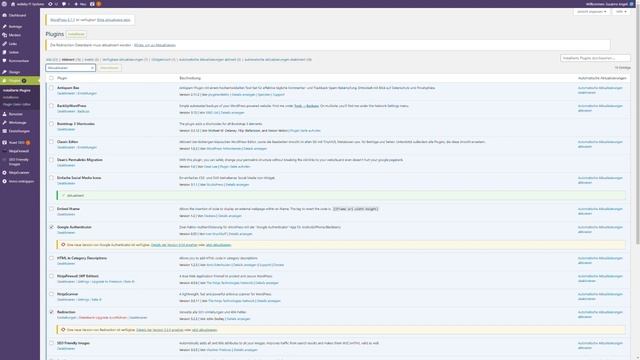
Task: Check the NinjaScanner plugin checkbox
Action: pos(51,294)
